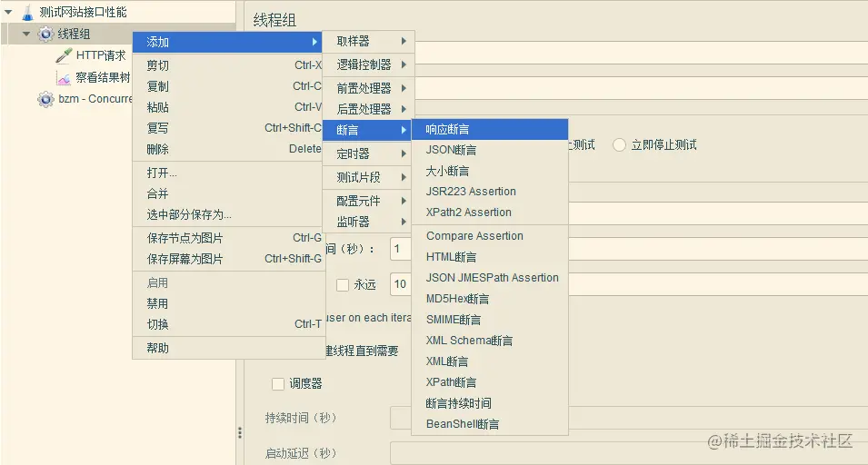
Task: Click the HTTP request pipette icon
Action: click(64, 55)
